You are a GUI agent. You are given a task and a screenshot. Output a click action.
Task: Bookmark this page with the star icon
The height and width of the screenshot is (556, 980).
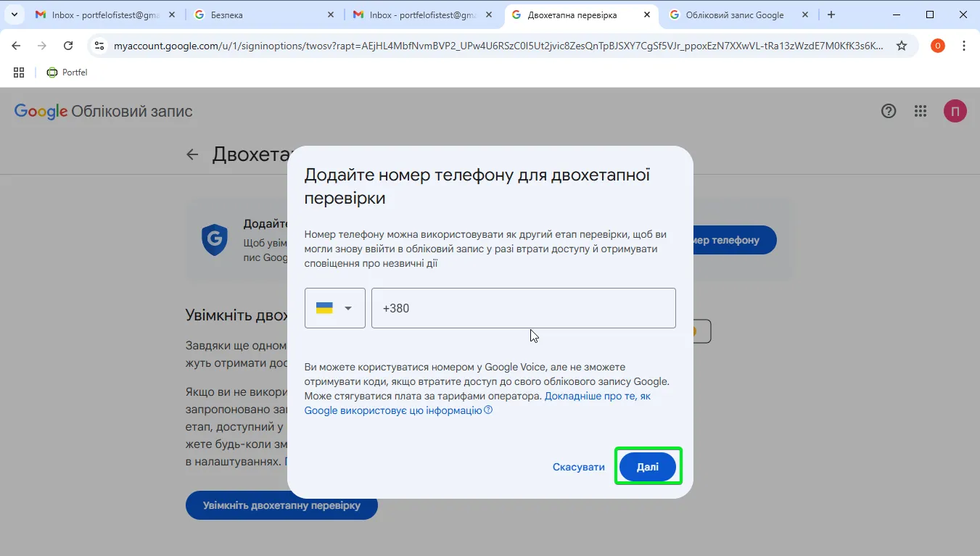902,46
